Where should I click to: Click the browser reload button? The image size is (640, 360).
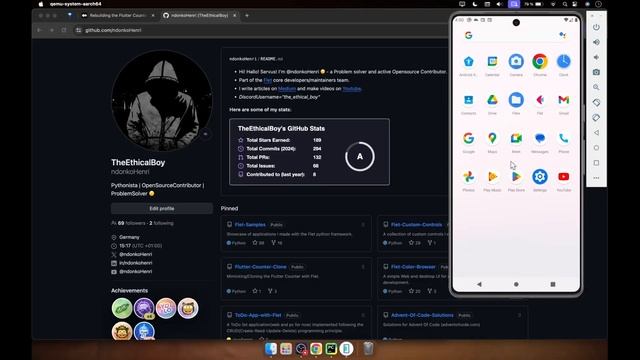(x=64, y=30)
